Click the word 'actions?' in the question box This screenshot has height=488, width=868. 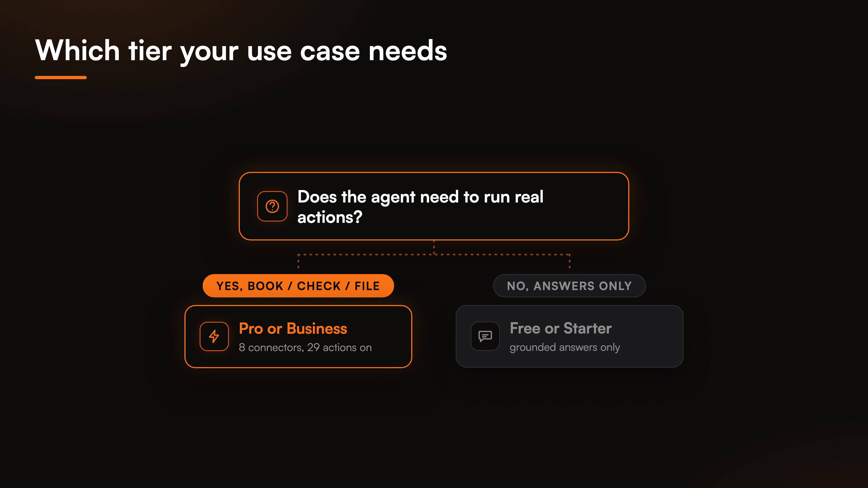[330, 217]
